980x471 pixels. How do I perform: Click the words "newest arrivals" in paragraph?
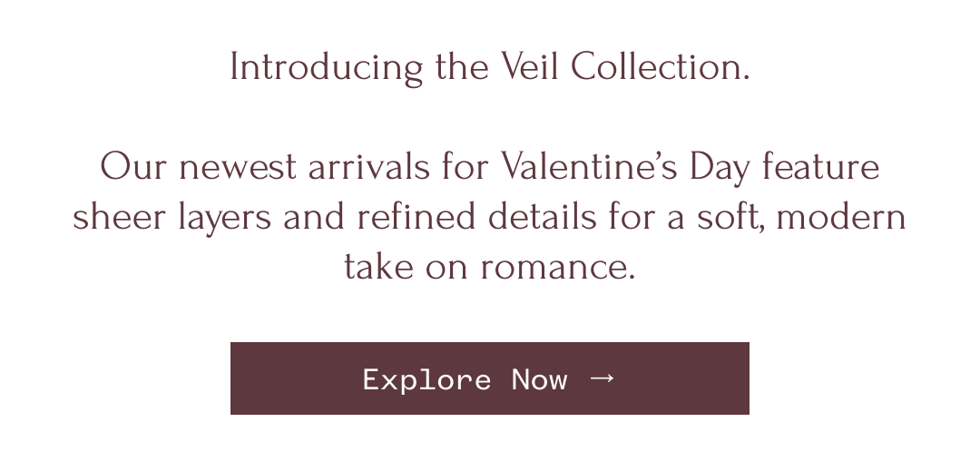click(x=305, y=167)
